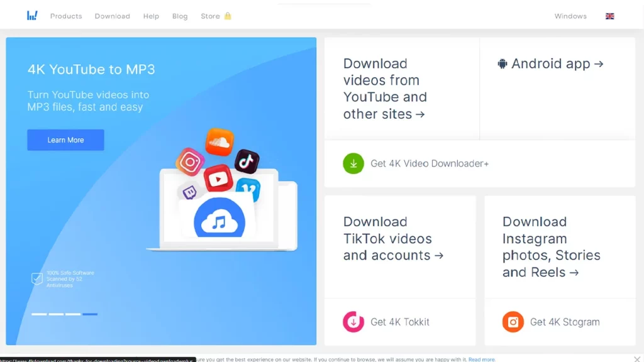The height and width of the screenshot is (362, 644).
Task: Click the green 4K Video Downloader+ icon
Action: point(353,163)
